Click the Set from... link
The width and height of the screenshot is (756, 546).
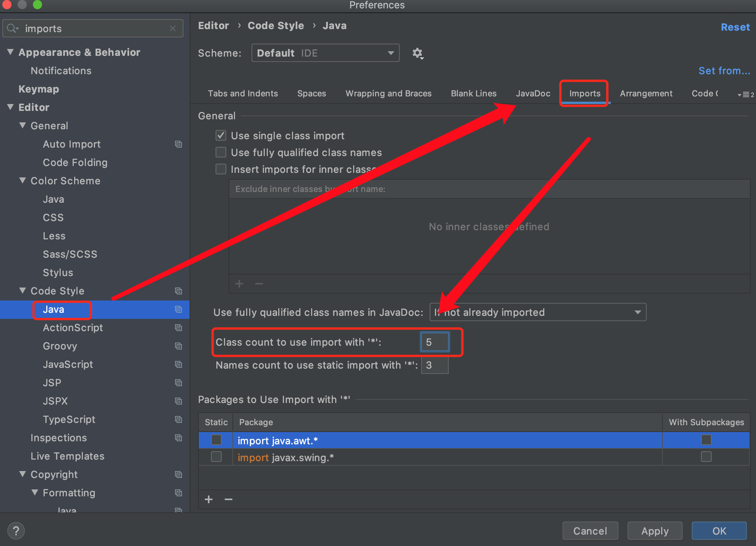tap(724, 71)
